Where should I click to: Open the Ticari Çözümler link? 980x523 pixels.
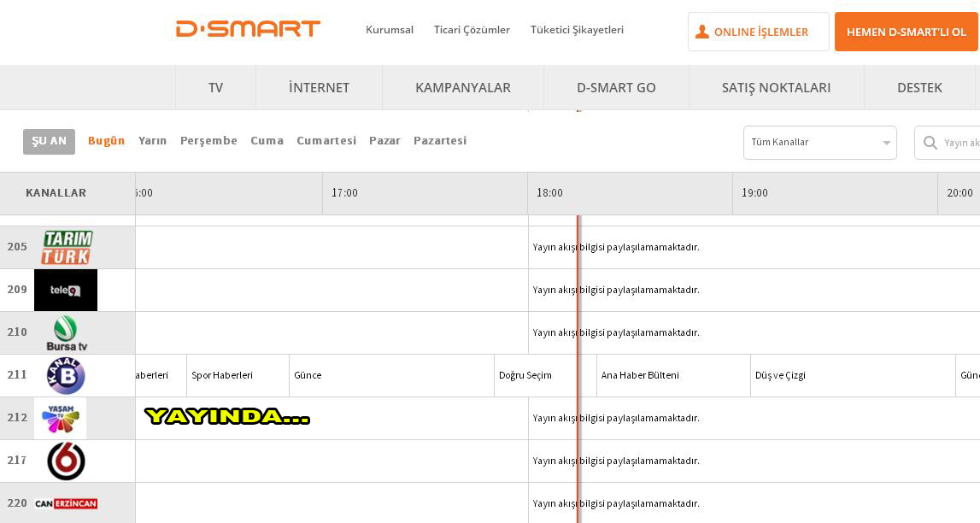tap(472, 29)
